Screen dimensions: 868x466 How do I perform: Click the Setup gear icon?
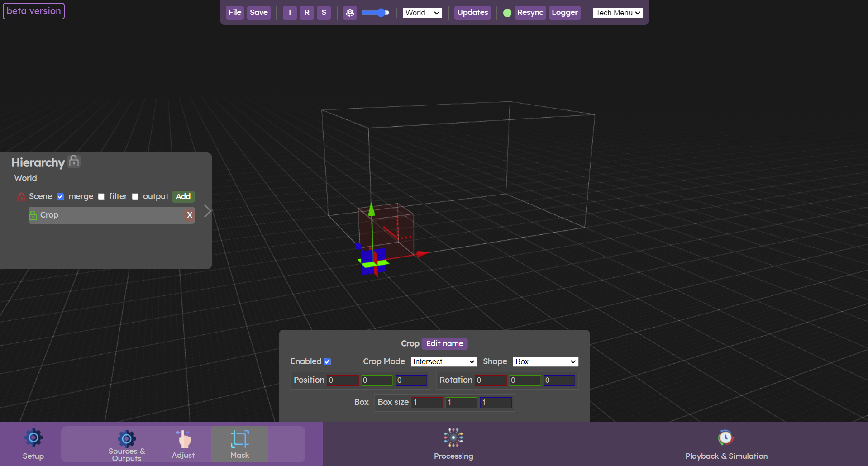33,437
